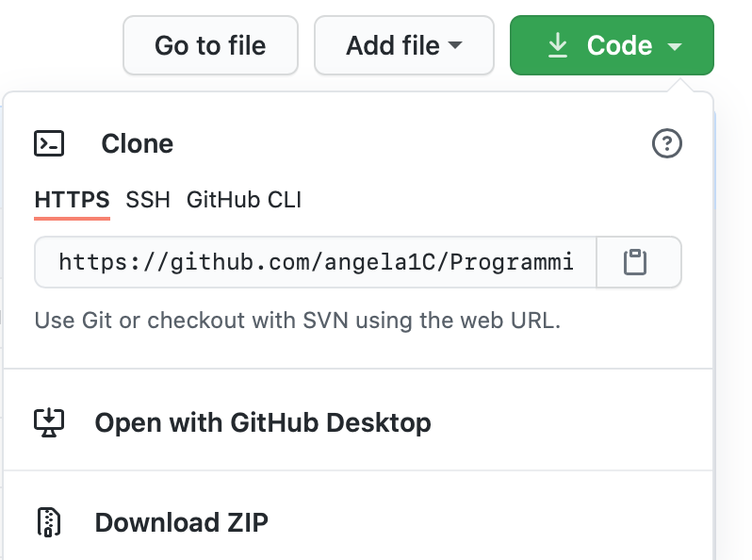Switch to the GitHub CLI tab

pyautogui.click(x=244, y=200)
